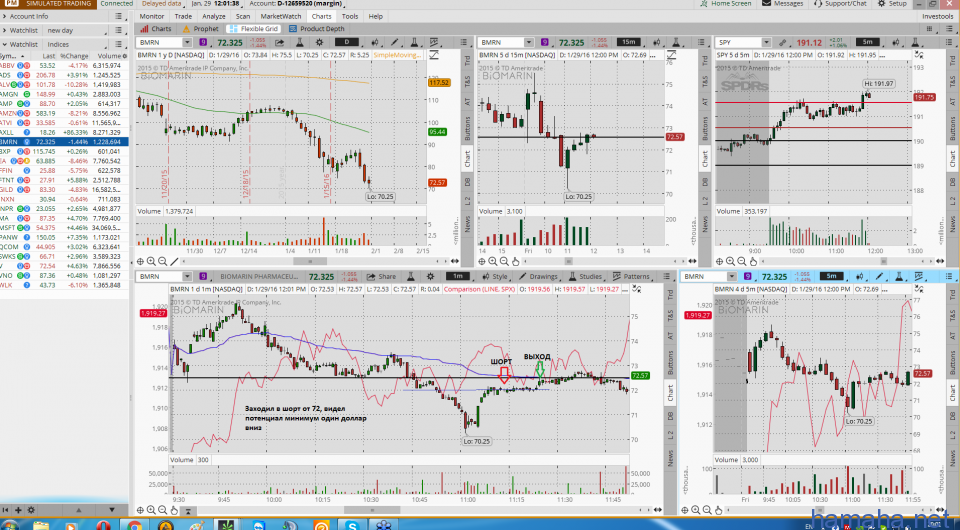Open share menu in BMRN daily chart
Viewport: 960px width, 530px height.
(x=280, y=42)
